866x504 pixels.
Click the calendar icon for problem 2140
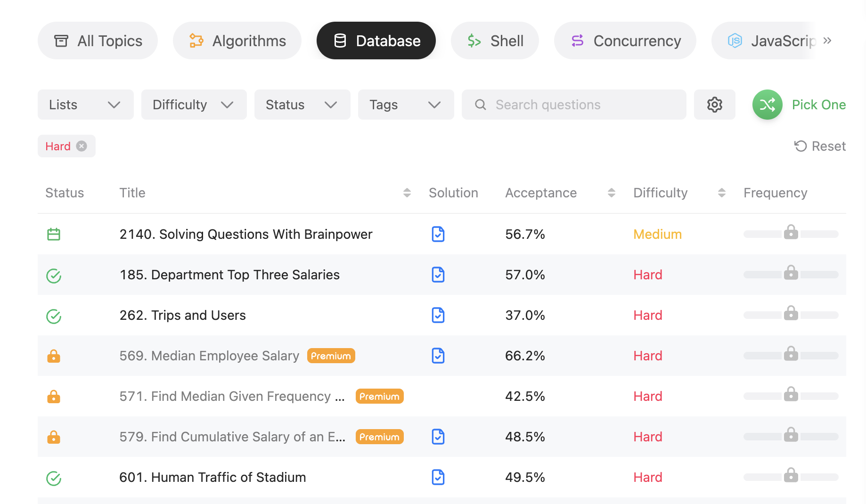tap(54, 234)
